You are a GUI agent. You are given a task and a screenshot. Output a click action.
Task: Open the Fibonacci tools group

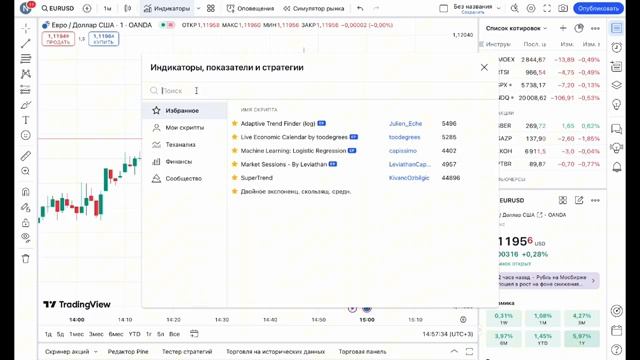pos(26,58)
